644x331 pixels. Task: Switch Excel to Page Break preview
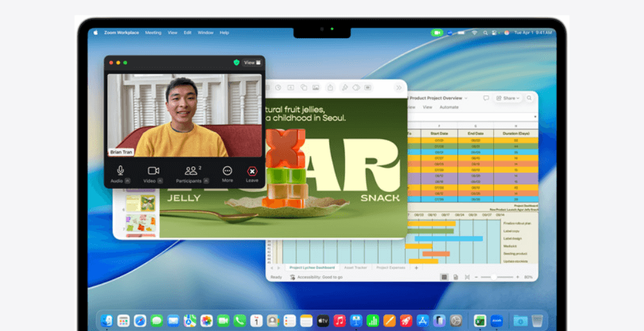(467, 277)
